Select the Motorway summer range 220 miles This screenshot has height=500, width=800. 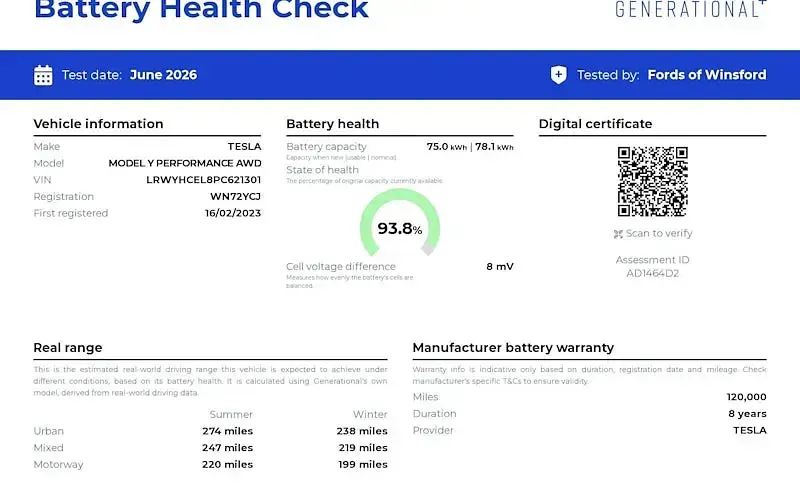(x=228, y=465)
